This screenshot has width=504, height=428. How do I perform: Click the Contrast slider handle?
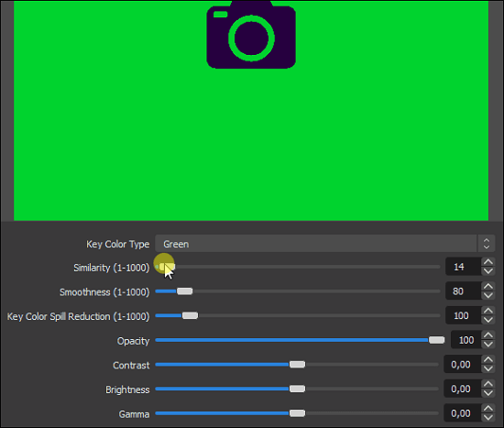pos(297,365)
